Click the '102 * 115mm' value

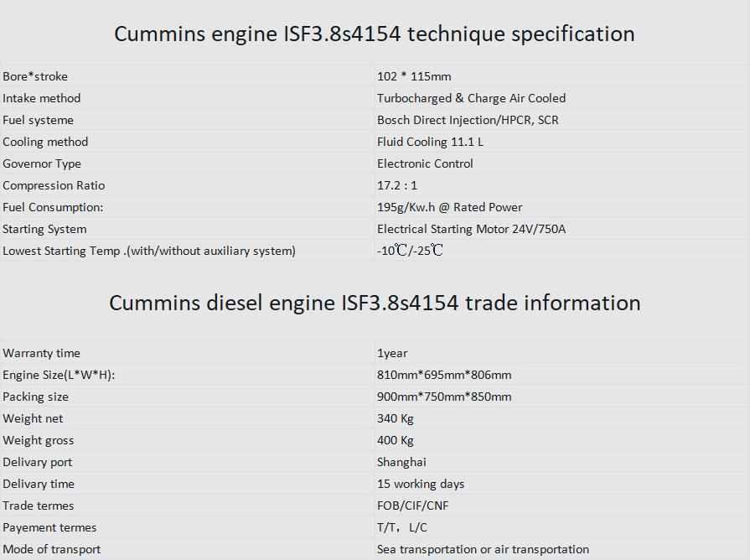coord(414,76)
